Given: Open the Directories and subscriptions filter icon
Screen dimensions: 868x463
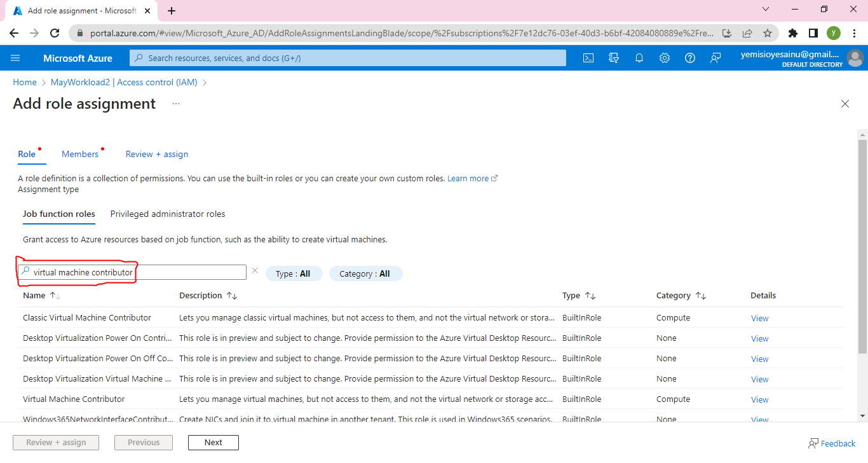Looking at the screenshot, I should [614, 58].
